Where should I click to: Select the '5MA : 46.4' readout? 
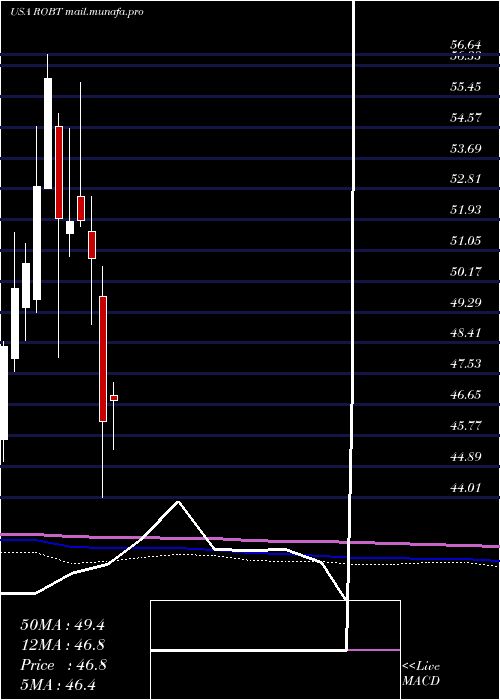click(x=58, y=685)
